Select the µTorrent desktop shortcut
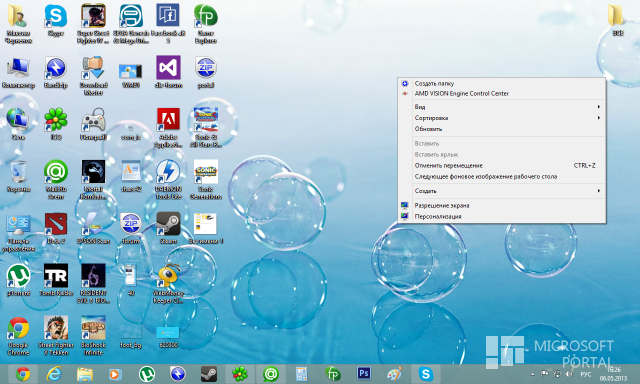This screenshot has height=384, width=640. 18,280
